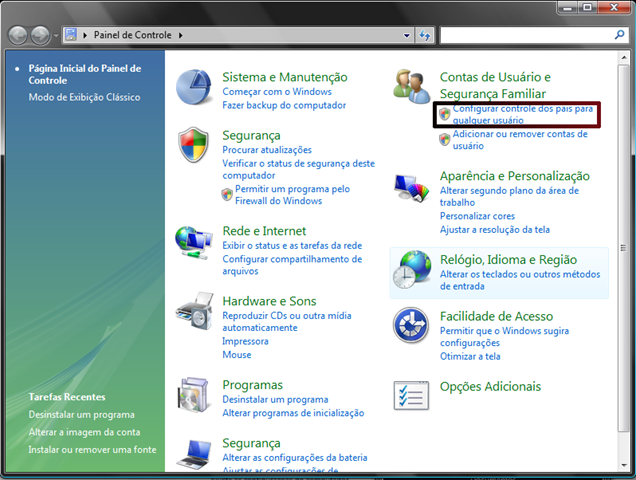Click the Relógio, Idioma e Região globe-clock icon
Viewport: 636px width, 480px height.
[x=412, y=269]
